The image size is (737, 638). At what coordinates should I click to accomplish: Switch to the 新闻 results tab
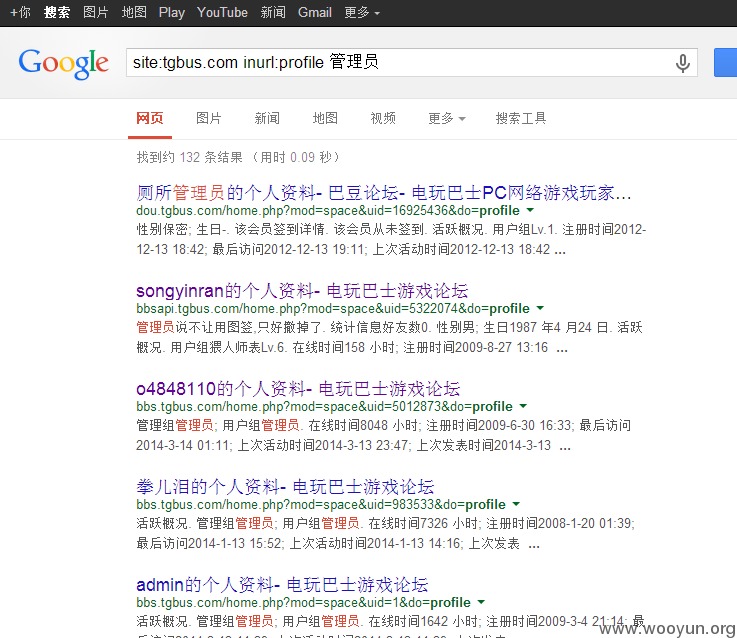267,118
